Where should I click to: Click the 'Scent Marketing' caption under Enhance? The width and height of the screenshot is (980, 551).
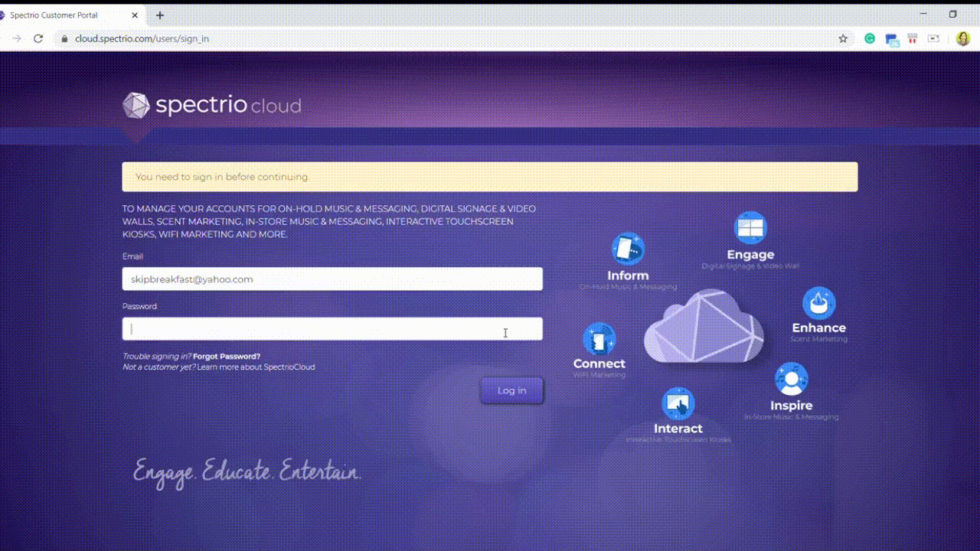(x=819, y=339)
